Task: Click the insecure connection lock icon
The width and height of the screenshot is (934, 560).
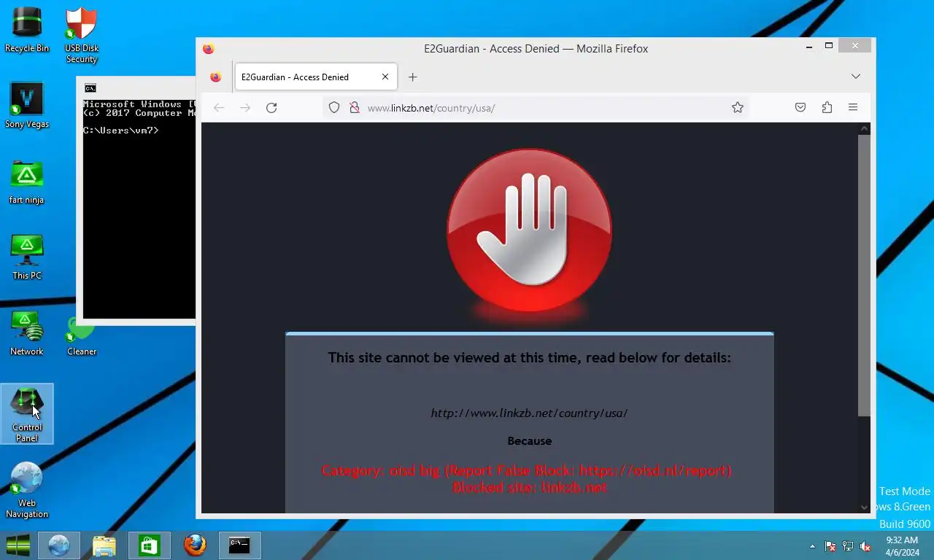Action: point(355,108)
